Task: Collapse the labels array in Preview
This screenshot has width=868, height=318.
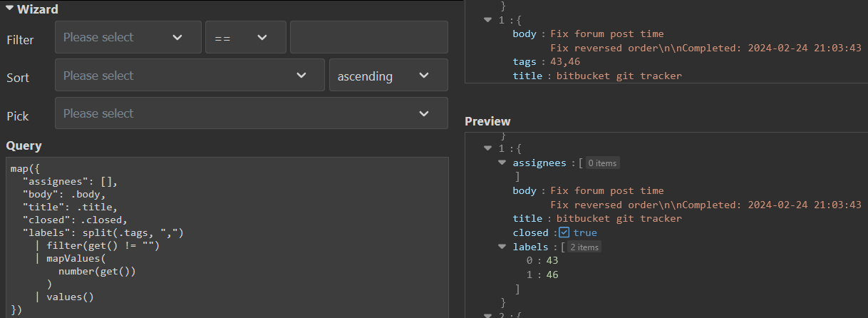Action: pos(502,247)
